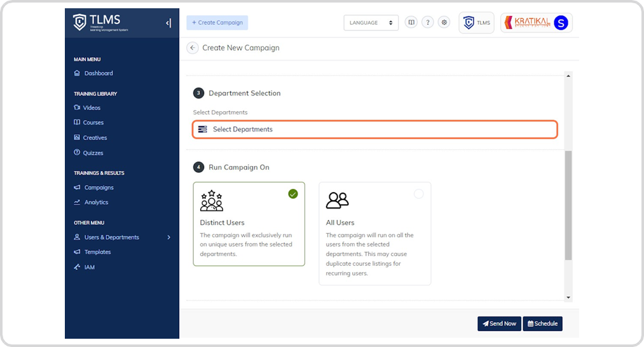
Task: Click the list icon in Select Departments field
Action: pyautogui.click(x=203, y=130)
